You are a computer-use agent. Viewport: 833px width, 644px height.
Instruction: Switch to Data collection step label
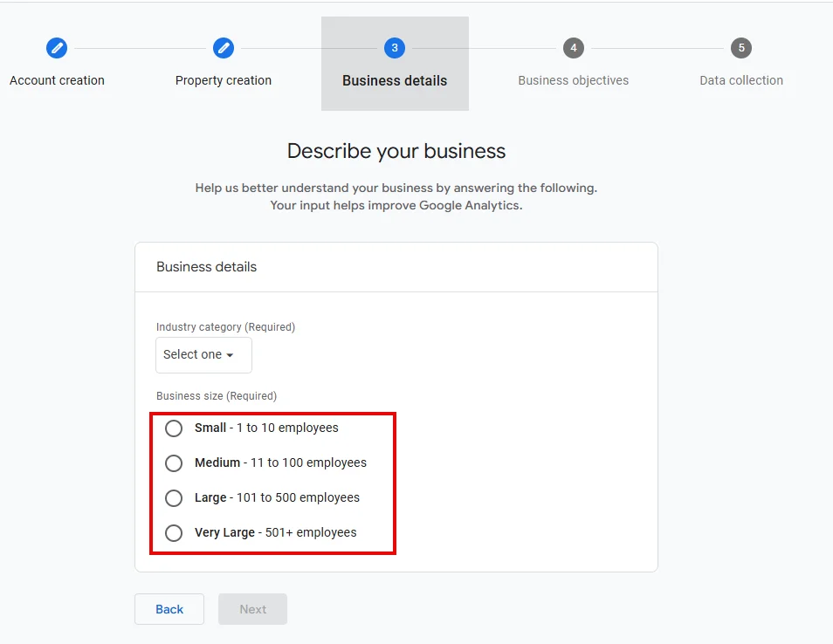pos(741,80)
